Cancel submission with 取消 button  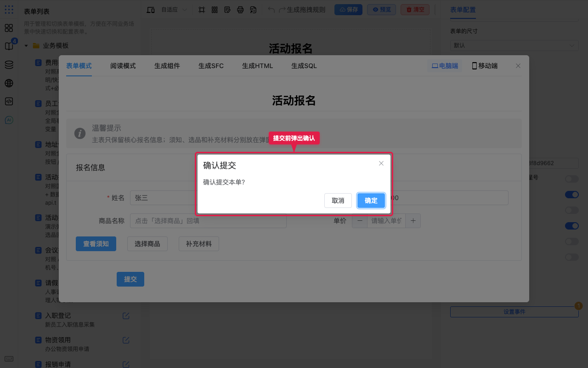click(x=338, y=201)
